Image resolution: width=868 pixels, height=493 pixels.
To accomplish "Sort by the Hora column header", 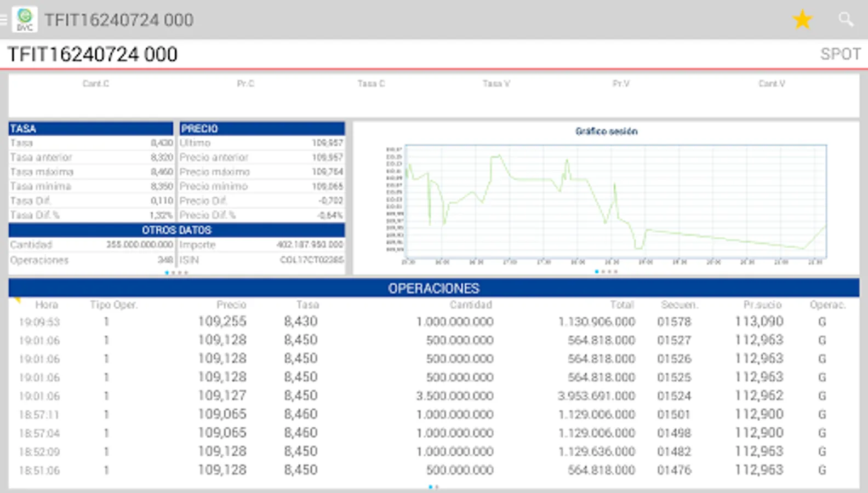I will tap(47, 305).
